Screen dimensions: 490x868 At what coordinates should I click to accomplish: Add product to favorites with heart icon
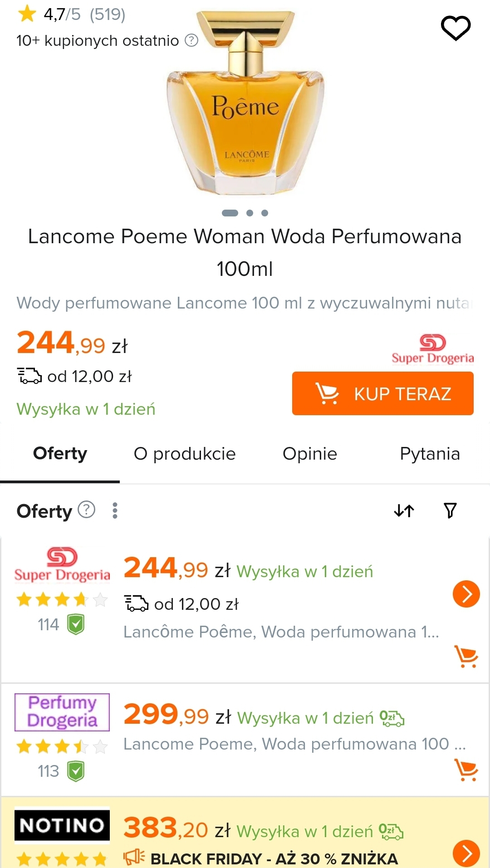[x=456, y=27]
